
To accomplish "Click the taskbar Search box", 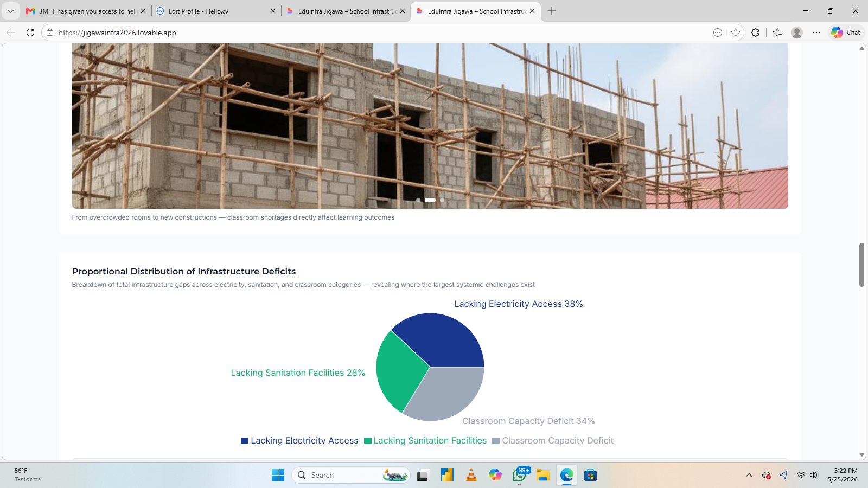I will (x=350, y=476).
